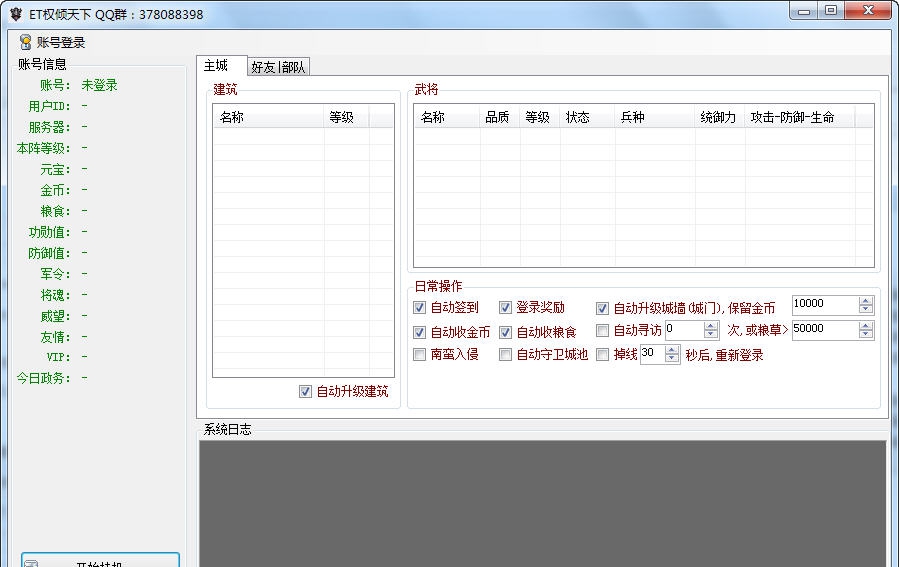Toggle 自动升级城墙(城门) checkbox
Viewport: 899px width, 567px height.
click(602, 308)
